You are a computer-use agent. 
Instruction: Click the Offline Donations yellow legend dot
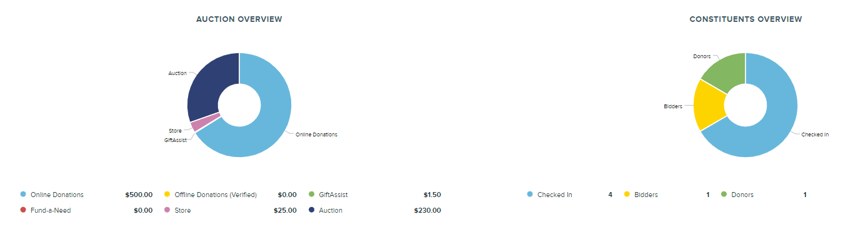pyautogui.click(x=167, y=195)
